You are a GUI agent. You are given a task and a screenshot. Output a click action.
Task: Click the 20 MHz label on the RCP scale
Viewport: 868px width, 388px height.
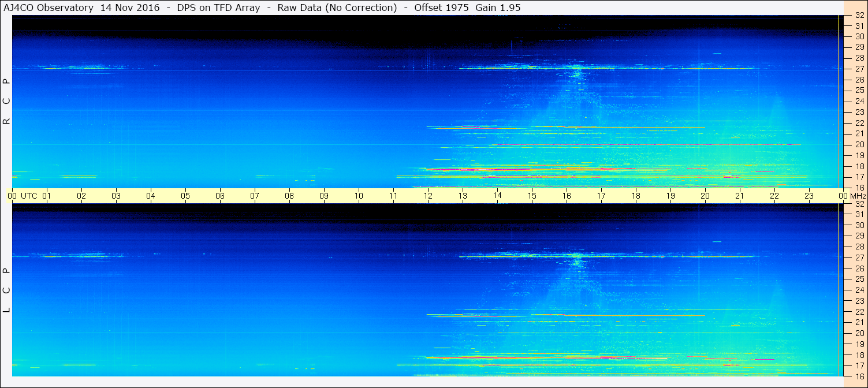(x=859, y=144)
